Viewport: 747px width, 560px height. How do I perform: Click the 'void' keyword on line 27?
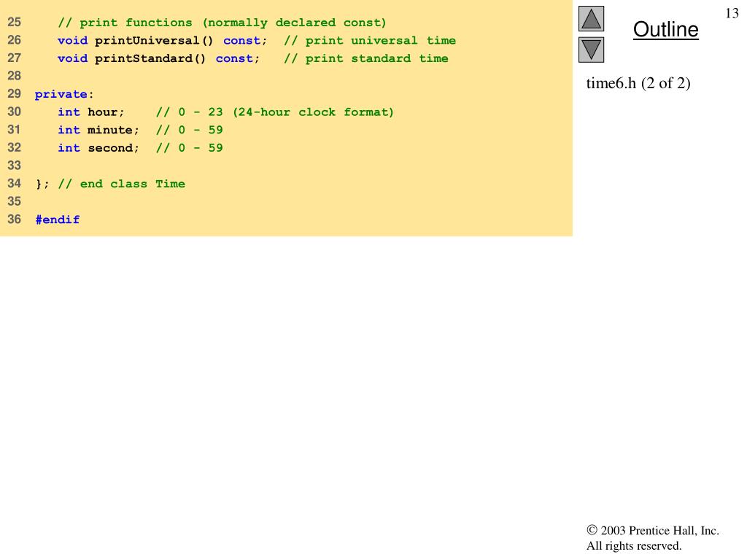72,58
